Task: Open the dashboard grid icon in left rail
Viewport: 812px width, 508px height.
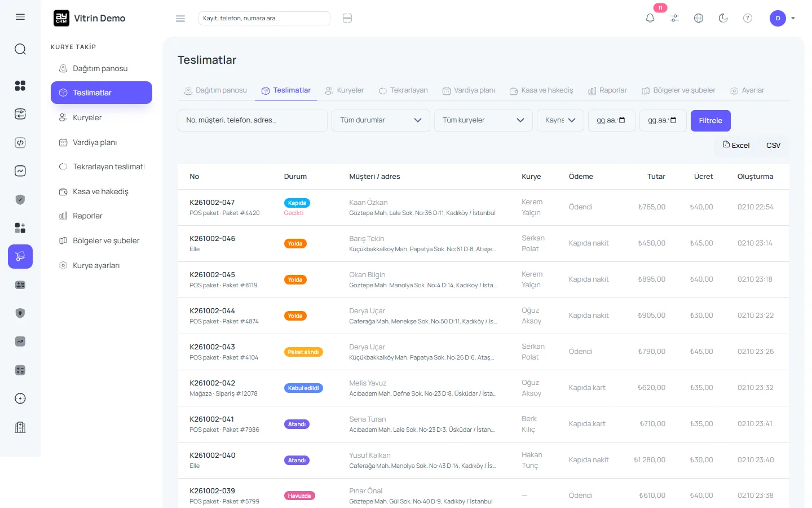Action: point(20,86)
